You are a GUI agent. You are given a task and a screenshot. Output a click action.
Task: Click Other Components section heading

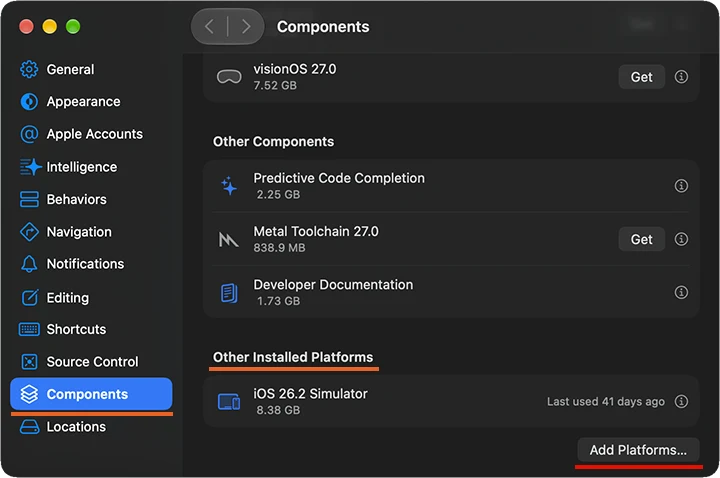(x=273, y=141)
